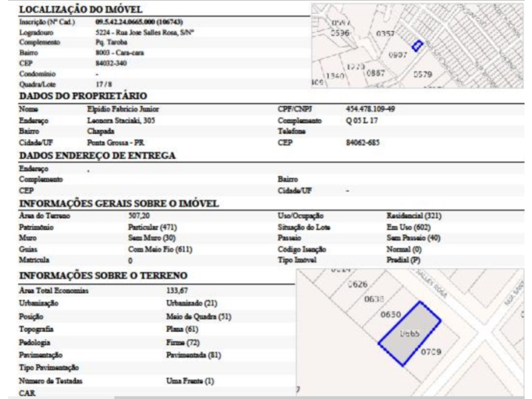Screen dimensions: 532x399
Task: Click the 'Informações sobre o Terreno' heading
Action: (103, 275)
